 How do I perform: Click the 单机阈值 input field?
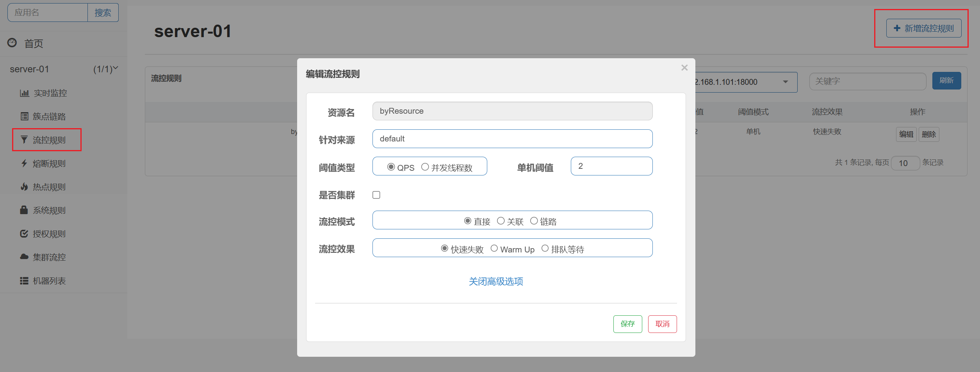coord(611,166)
